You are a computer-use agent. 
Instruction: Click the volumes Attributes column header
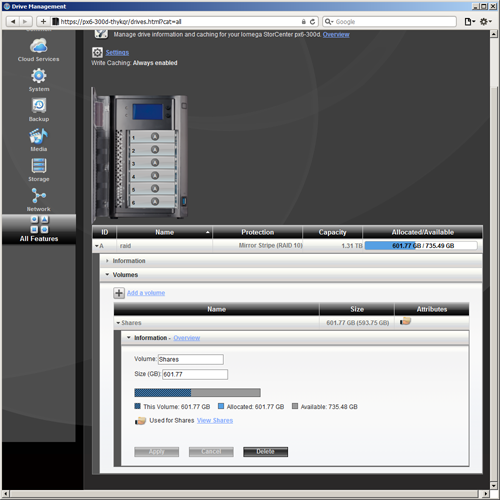click(432, 309)
